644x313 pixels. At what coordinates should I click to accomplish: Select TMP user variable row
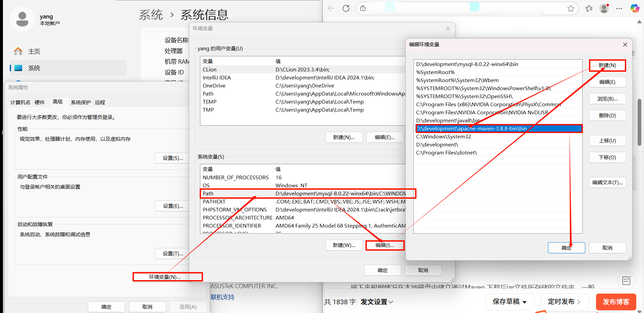[303, 110]
